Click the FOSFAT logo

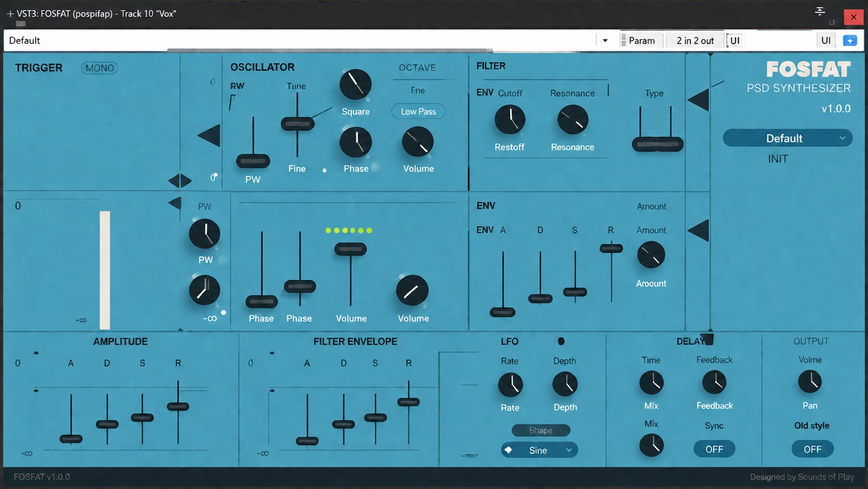[x=808, y=69]
